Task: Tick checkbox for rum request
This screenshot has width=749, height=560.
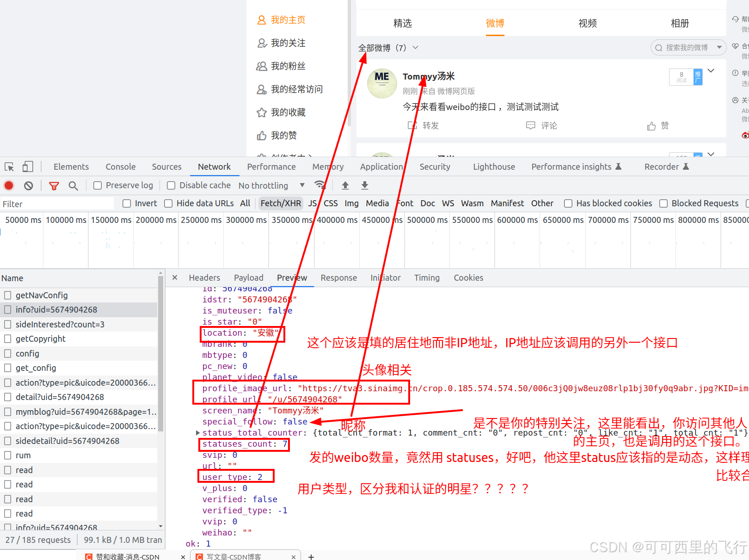Action: click(8, 455)
